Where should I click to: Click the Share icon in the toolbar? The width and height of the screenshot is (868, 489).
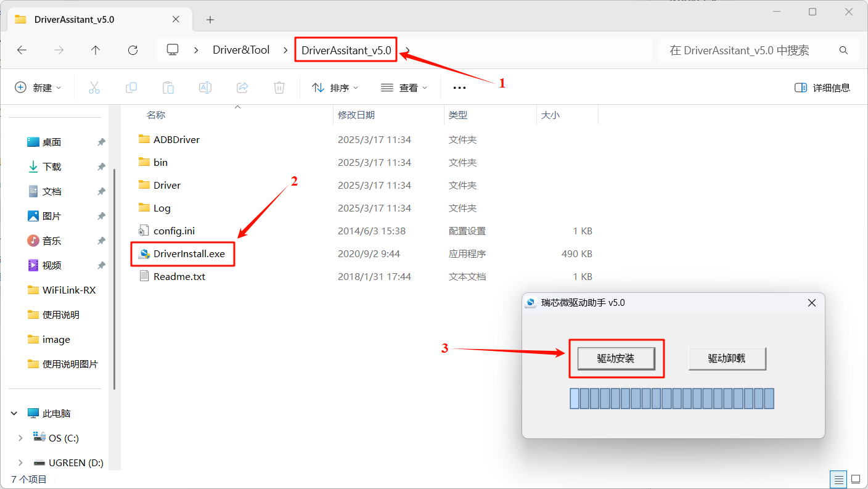tap(242, 87)
